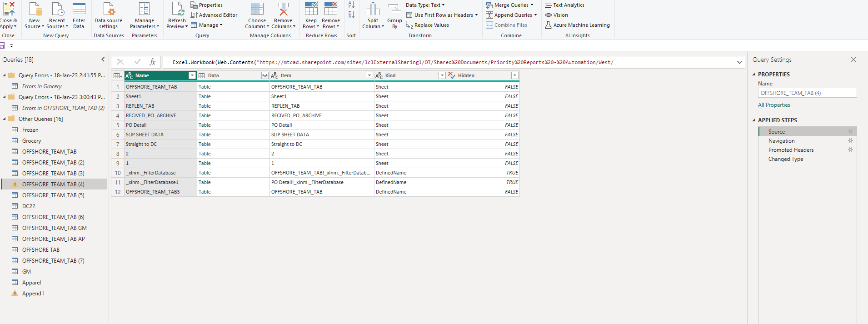Collapse the Other Queries [16] group

coord(5,119)
